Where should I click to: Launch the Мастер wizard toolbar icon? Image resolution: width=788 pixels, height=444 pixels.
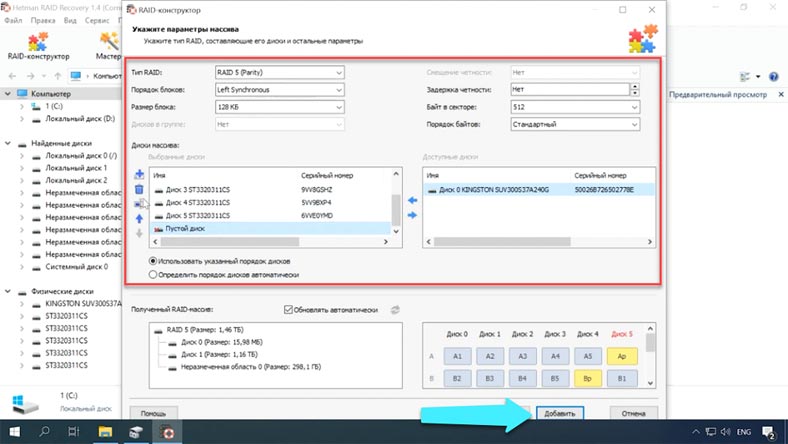click(108, 46)
